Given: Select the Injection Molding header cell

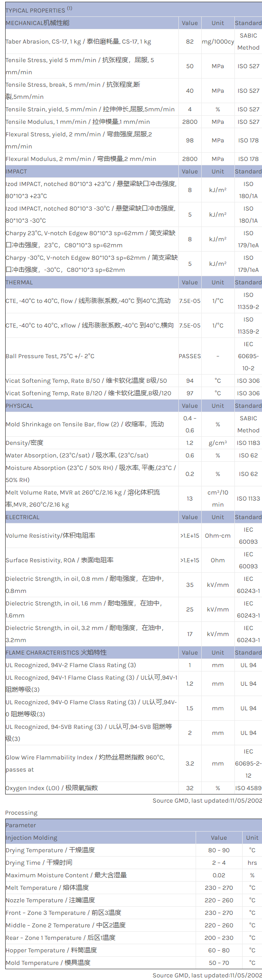Looking at the screenshot, I should 31,838.
